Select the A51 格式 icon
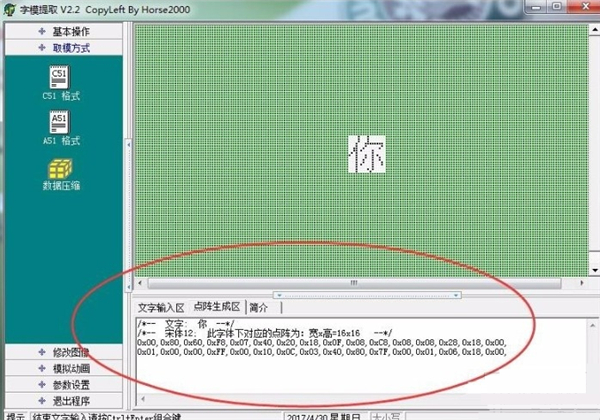The image size is (600, 420). [x=59, y=122]
